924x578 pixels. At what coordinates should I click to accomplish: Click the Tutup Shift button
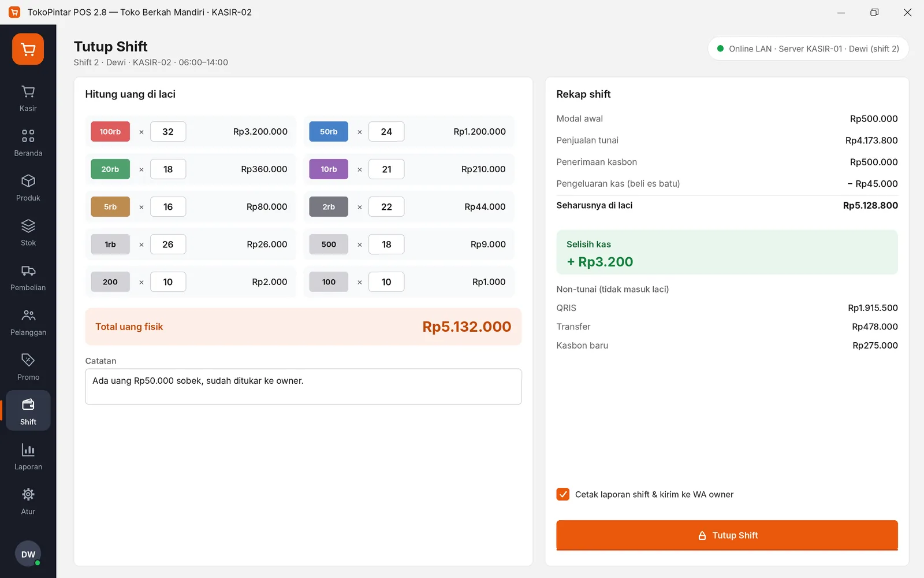[727, 535]
